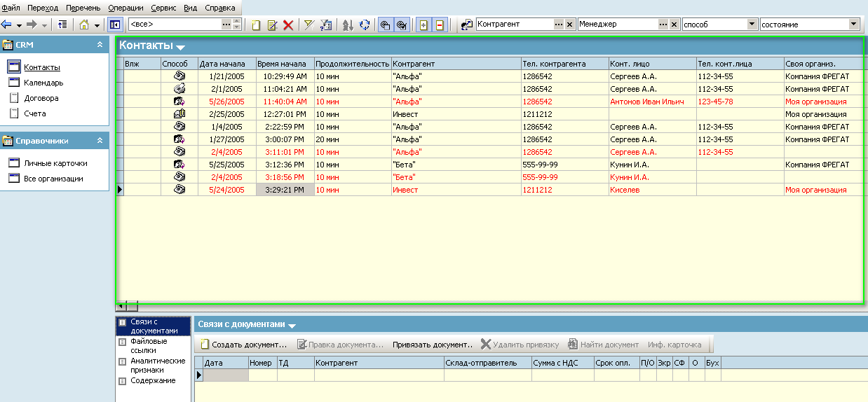Open the Контакты panel title dropdown
This screenshot has width=868, height=402.
180,48
